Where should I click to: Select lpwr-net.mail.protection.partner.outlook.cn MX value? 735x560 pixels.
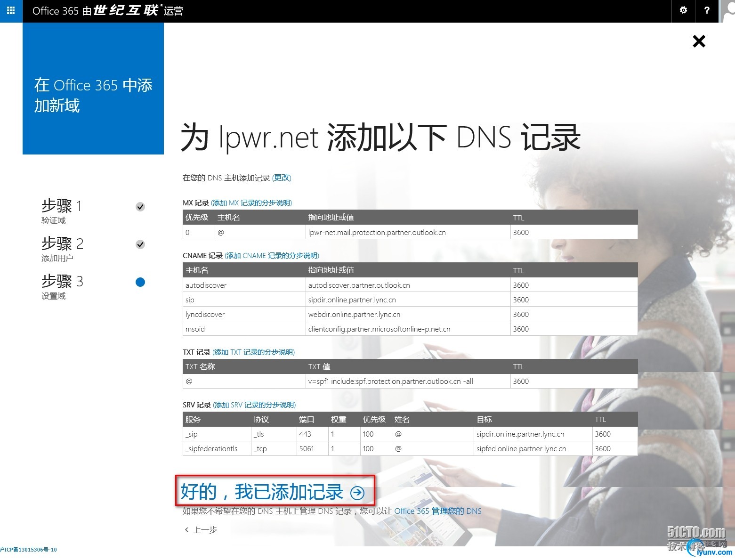point(408,232)
